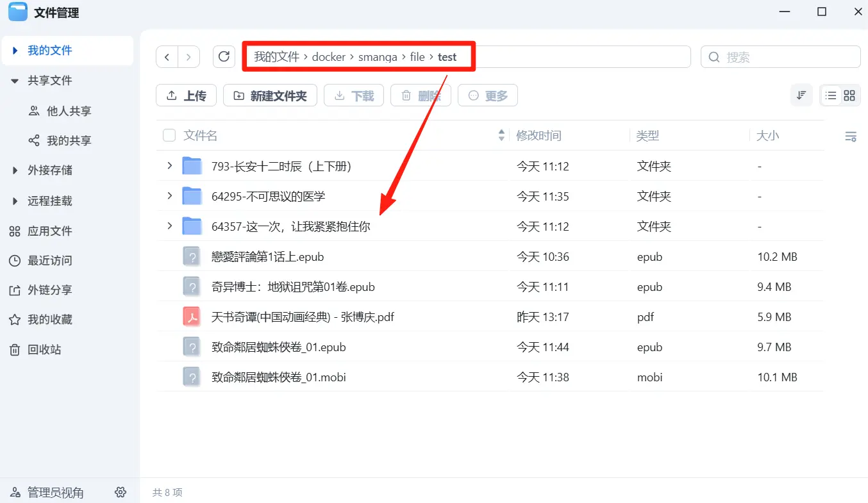Switch to list view layout

(x=831, y=95)
